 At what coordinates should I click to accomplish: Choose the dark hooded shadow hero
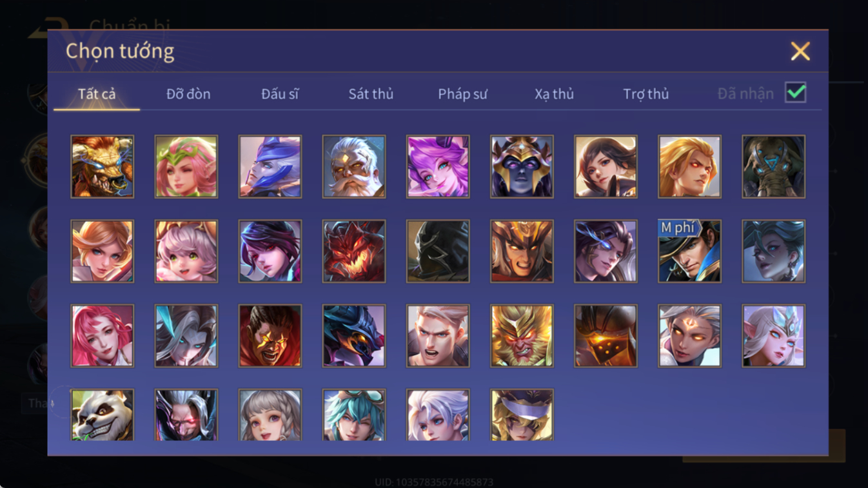(438, 251)
